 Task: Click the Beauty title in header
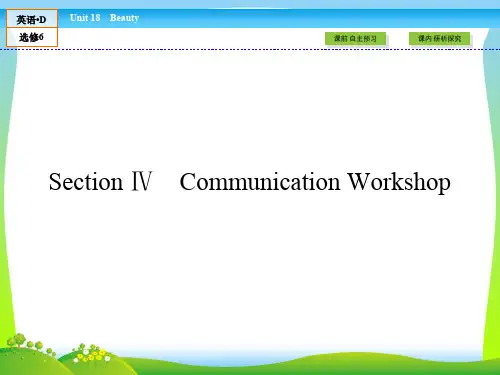click(124, 18)
